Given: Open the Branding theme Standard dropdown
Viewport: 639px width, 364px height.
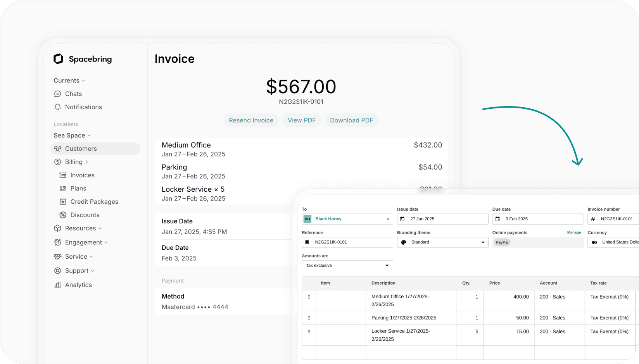Looking at the screenshot, I should pos(442,242).
